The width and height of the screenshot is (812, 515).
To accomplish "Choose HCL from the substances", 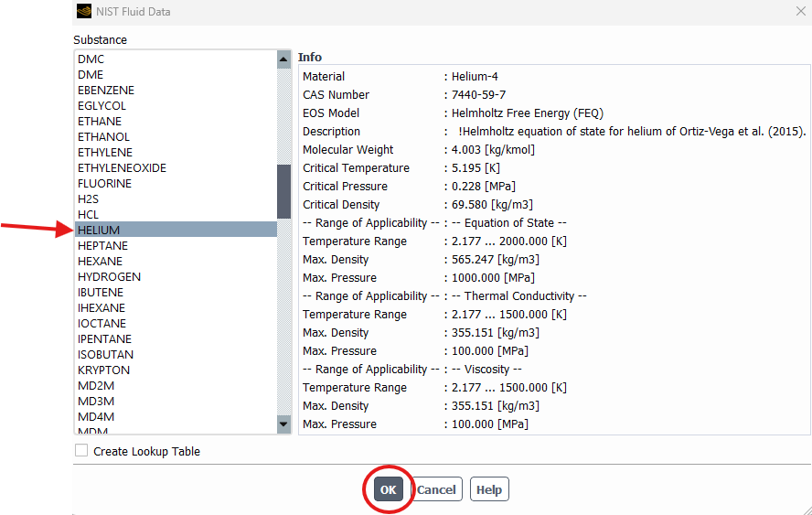I will tap(176, 214).
